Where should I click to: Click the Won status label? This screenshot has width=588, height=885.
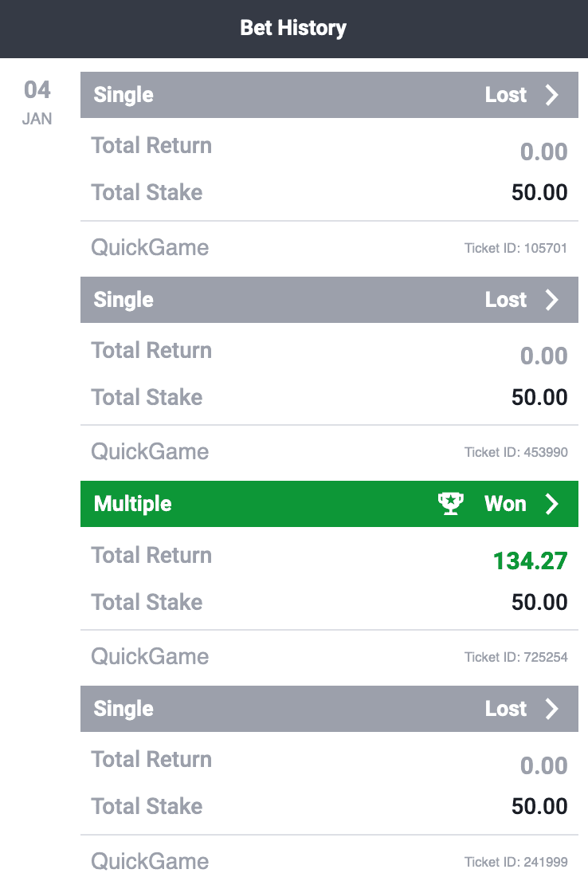coord(505,504)
